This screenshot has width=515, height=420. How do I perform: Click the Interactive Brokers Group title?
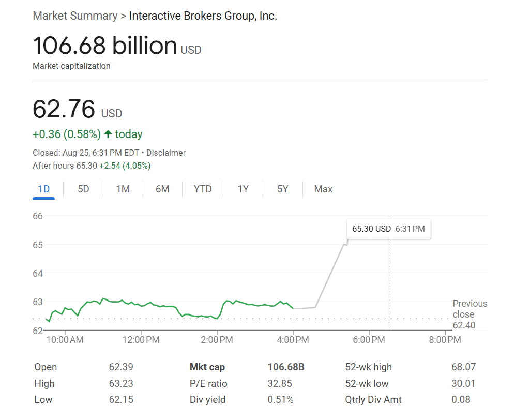click(203, 16)
